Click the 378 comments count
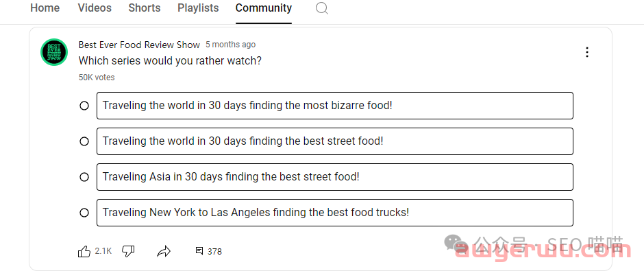This screenshot has height=271, width=644. [x=215, y=251]
